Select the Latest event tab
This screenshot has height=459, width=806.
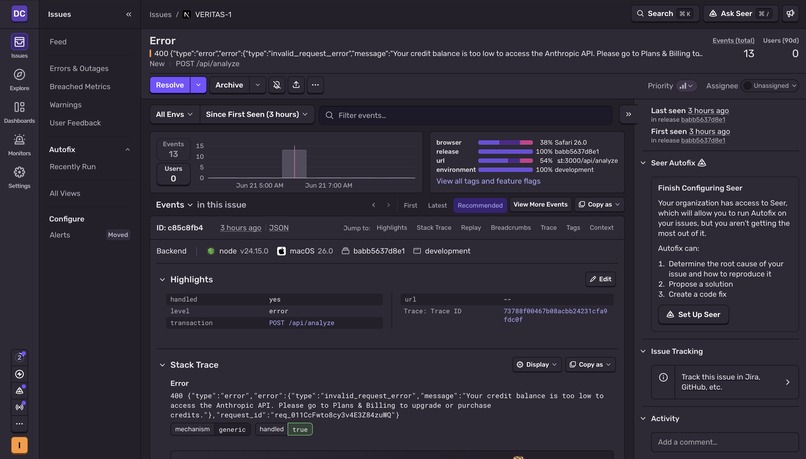(437, 205)
